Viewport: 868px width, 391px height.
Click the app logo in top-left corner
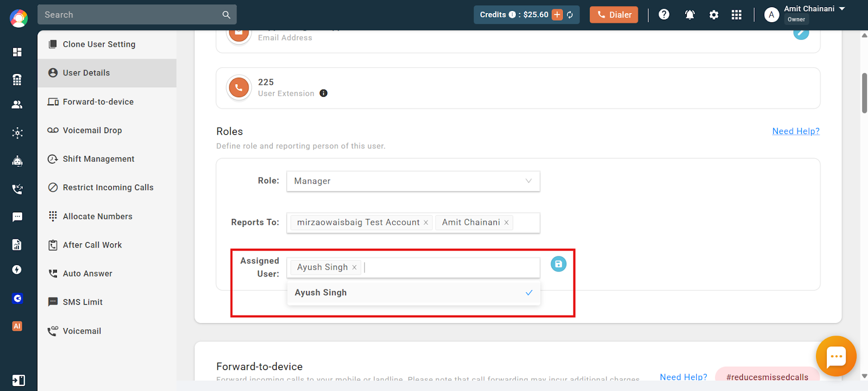[18, 18]
